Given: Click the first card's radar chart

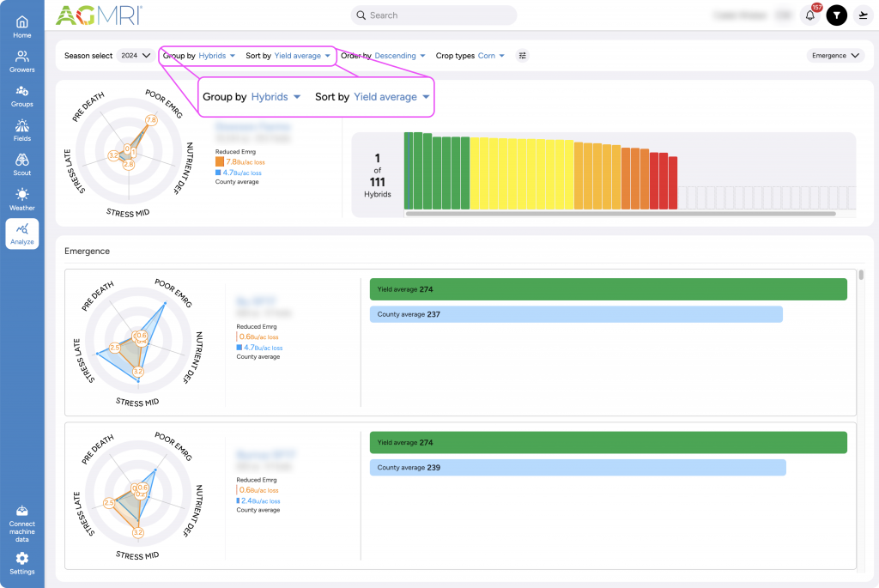Looking at the screenshot, I should [x=138, y=342].
